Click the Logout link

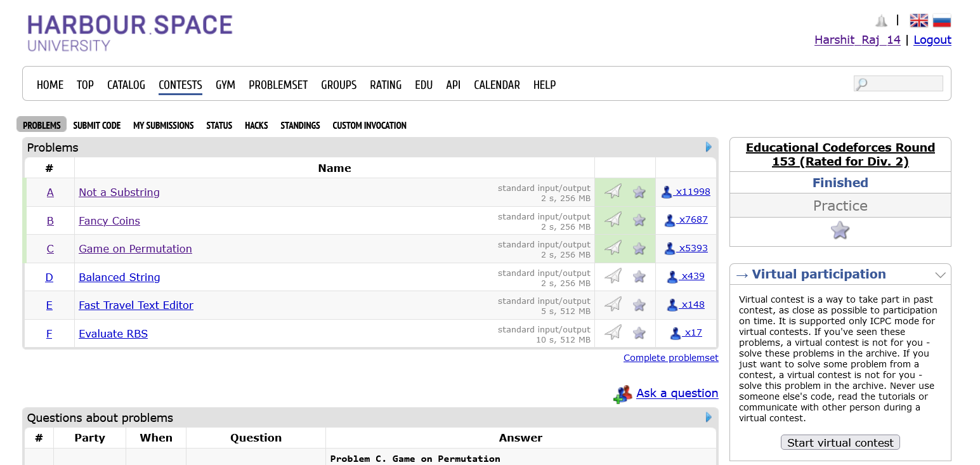coord(932,40)
